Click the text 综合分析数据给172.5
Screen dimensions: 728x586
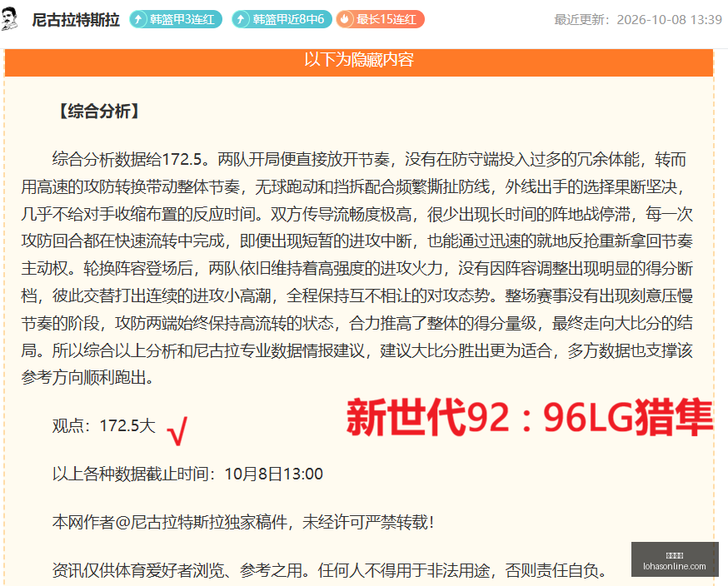click(127, 159)
